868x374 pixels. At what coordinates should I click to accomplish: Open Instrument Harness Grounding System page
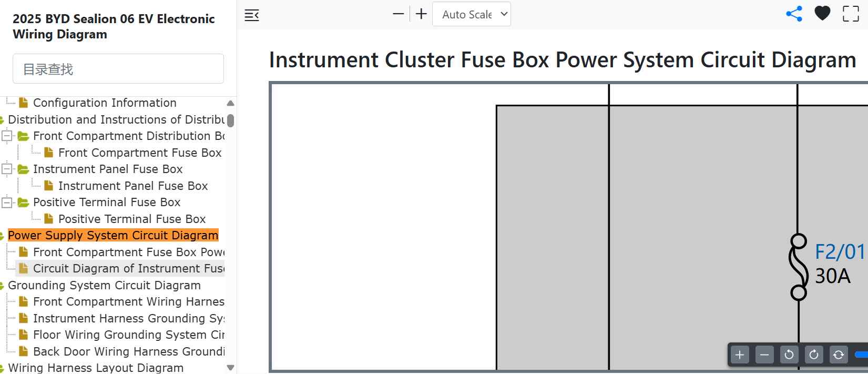[x=129, y=318]
